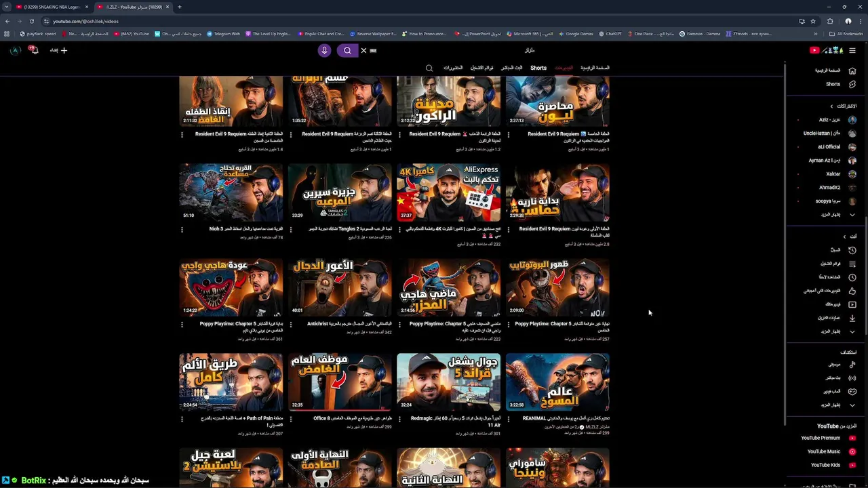868x488 pixels.
Task: Open Downloads icon in the sidebar
Action: tap(852, 318)
